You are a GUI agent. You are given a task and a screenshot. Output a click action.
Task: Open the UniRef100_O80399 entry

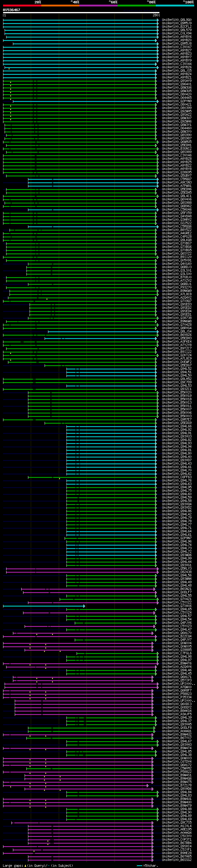pos(177,108)
